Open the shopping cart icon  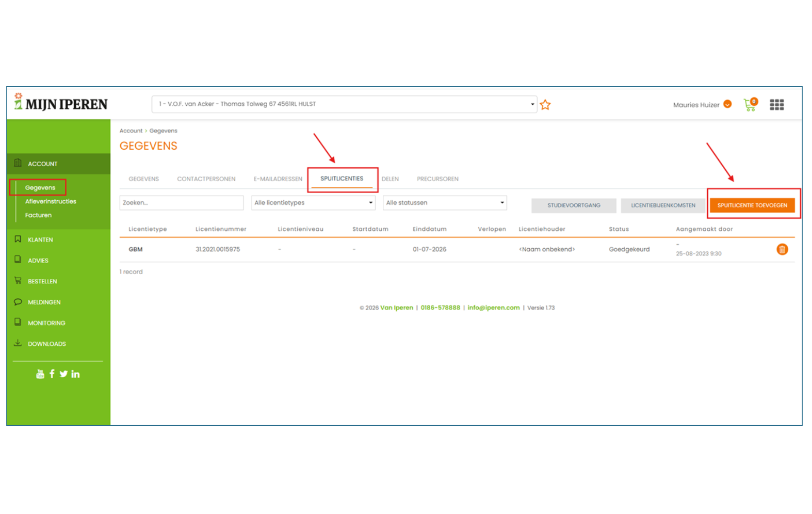pos(750,105)
